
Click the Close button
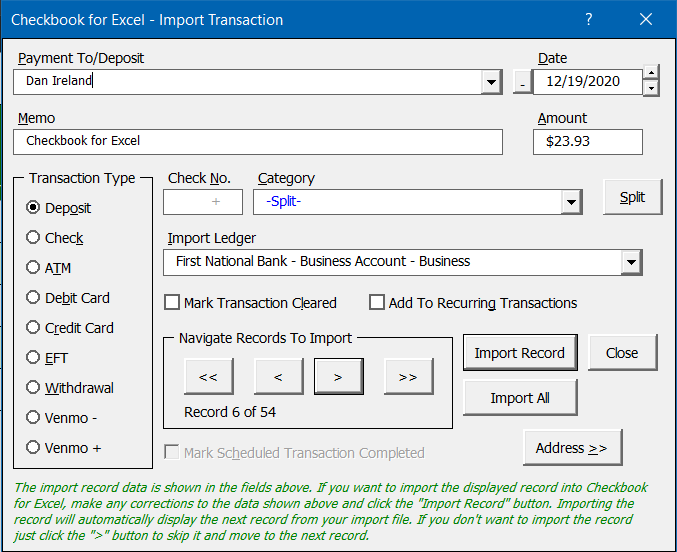[x=622, y=352]
